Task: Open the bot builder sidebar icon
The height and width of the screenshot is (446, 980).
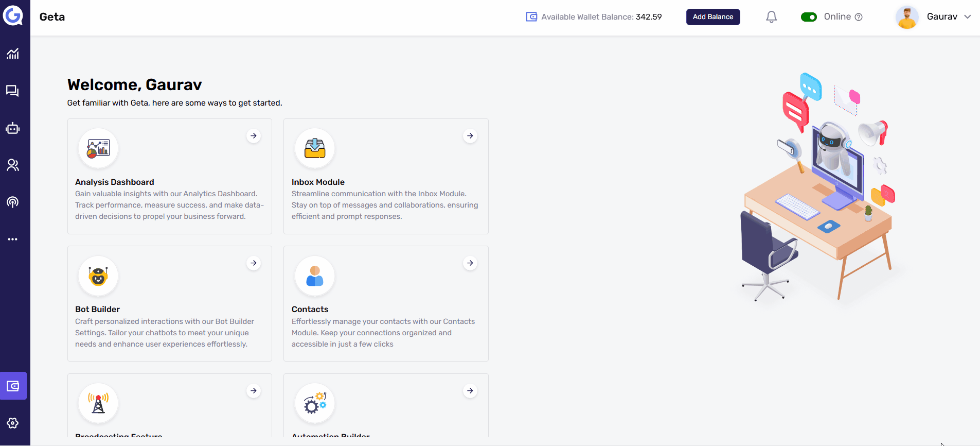Action: click(13, 128)
